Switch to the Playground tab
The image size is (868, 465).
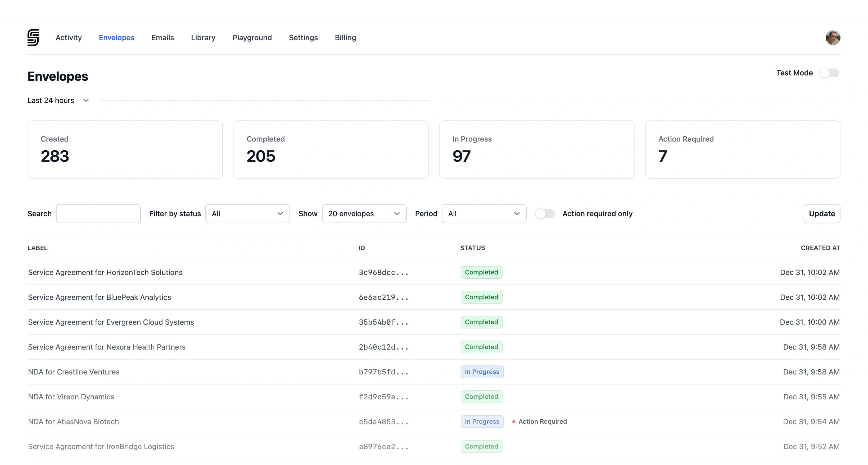click(x=252, y=37)
